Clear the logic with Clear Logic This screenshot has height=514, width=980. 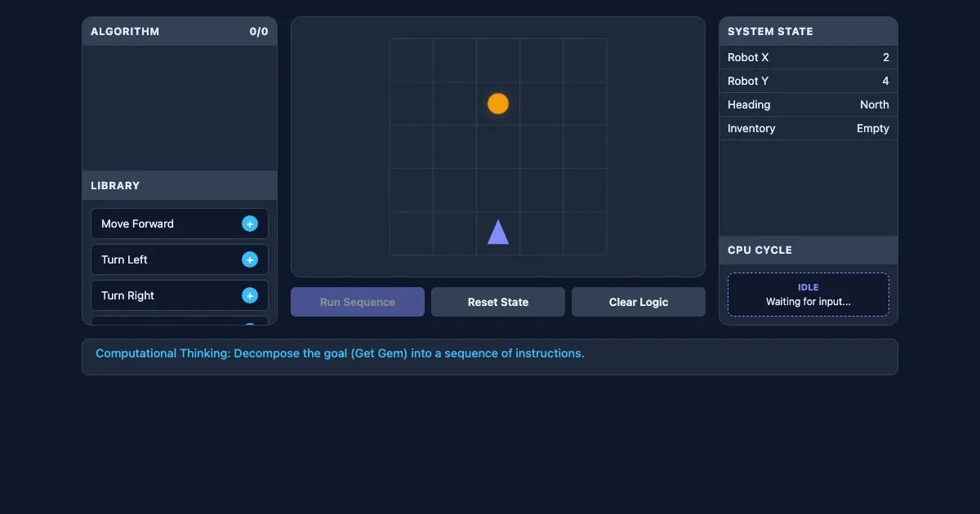click(639, 302)
